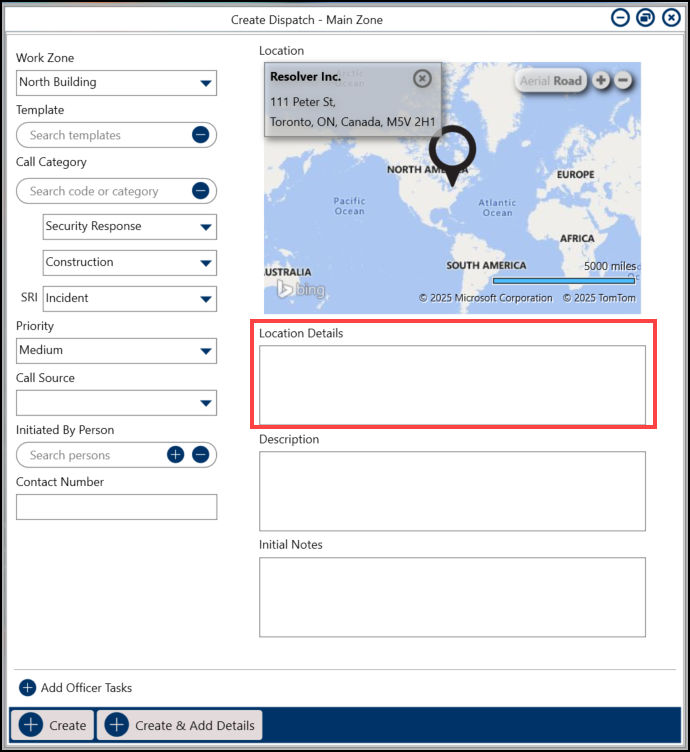Clear the Template search field via minus icon
The height and width of the screenshot is (752, 690).
200,135
